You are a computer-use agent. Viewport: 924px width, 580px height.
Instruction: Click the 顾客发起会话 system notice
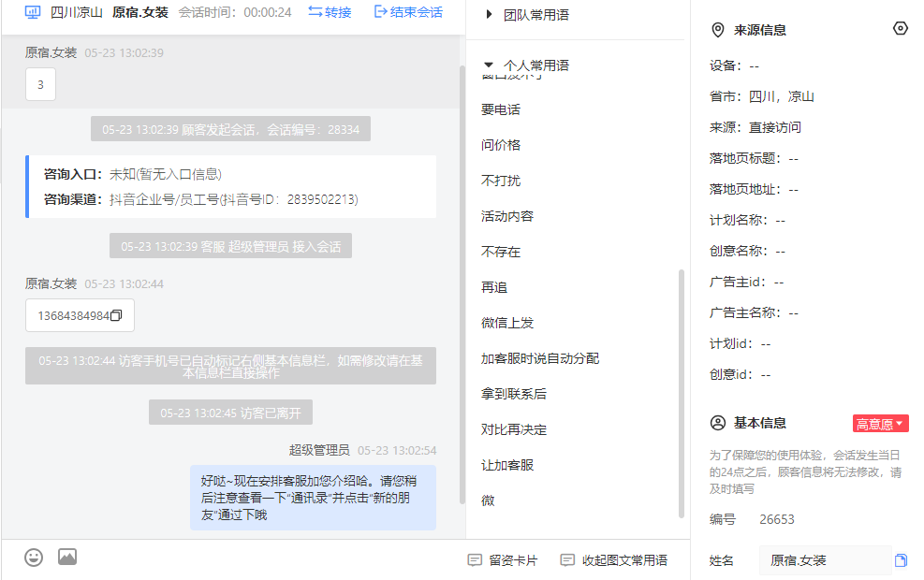(x=230, y=129)
